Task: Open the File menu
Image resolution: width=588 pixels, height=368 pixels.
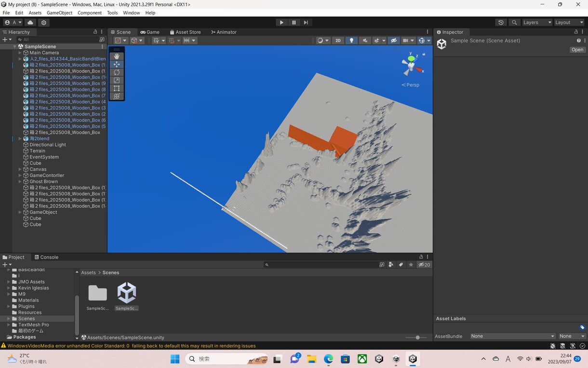Action: click(6, 13)
